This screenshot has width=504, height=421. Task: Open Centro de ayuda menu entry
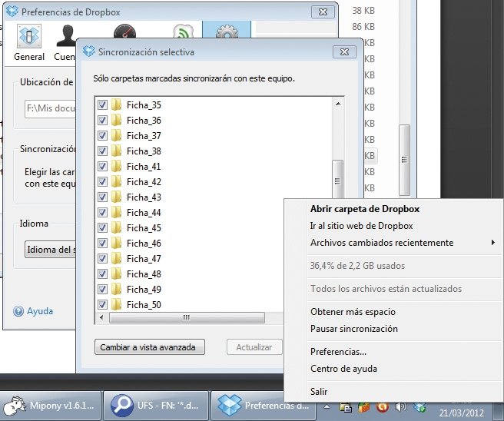pos(343,369)
